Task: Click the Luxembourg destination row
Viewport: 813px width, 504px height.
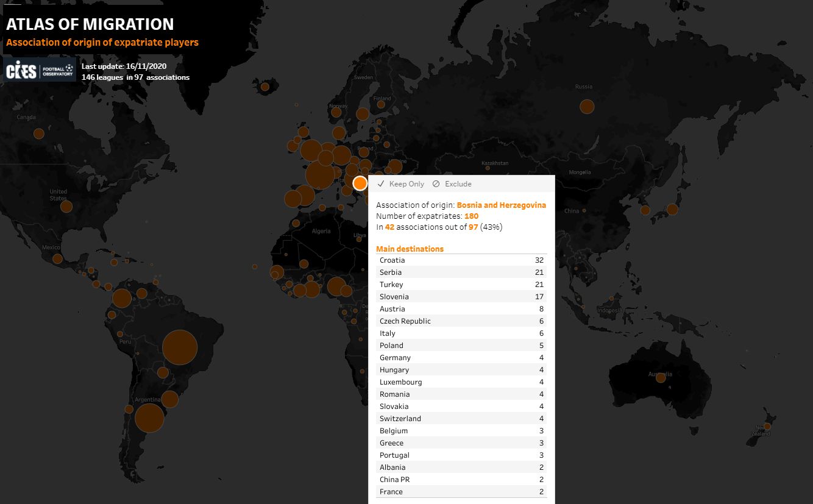Action: (x=461, y=382)
